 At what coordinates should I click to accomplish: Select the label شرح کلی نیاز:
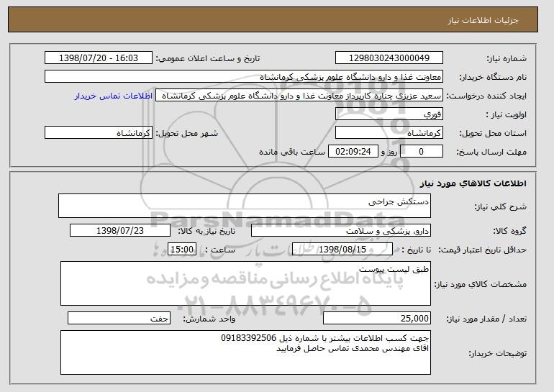501,206
